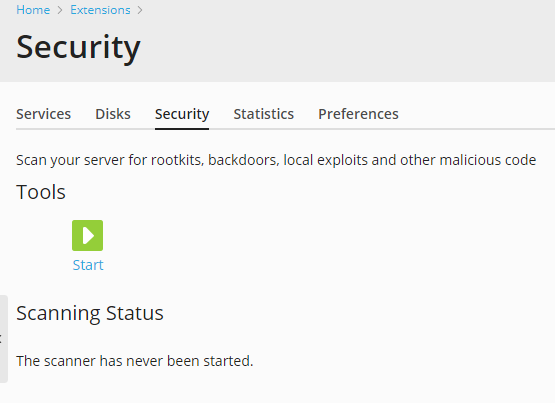Click the Tools section heading
Screen dimensions: 555x403
click(x=41, y=192)
